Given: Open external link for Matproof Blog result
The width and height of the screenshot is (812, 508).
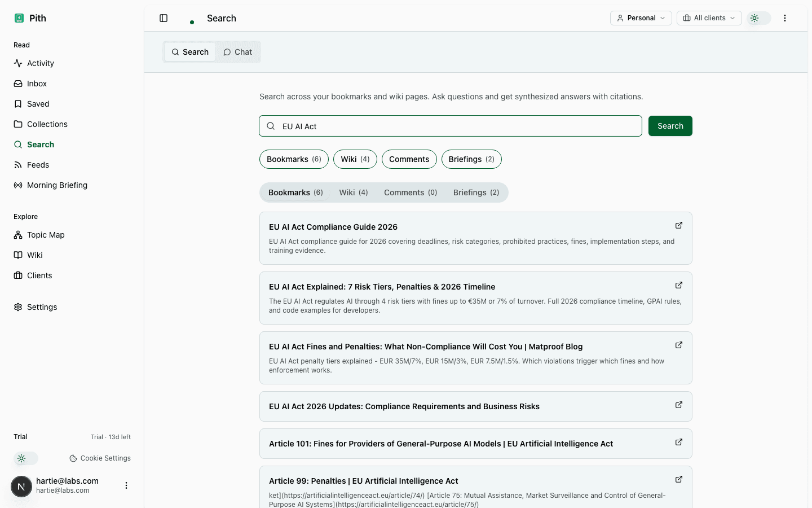Looking at the screenshot, I should click(x=679, y=345).
